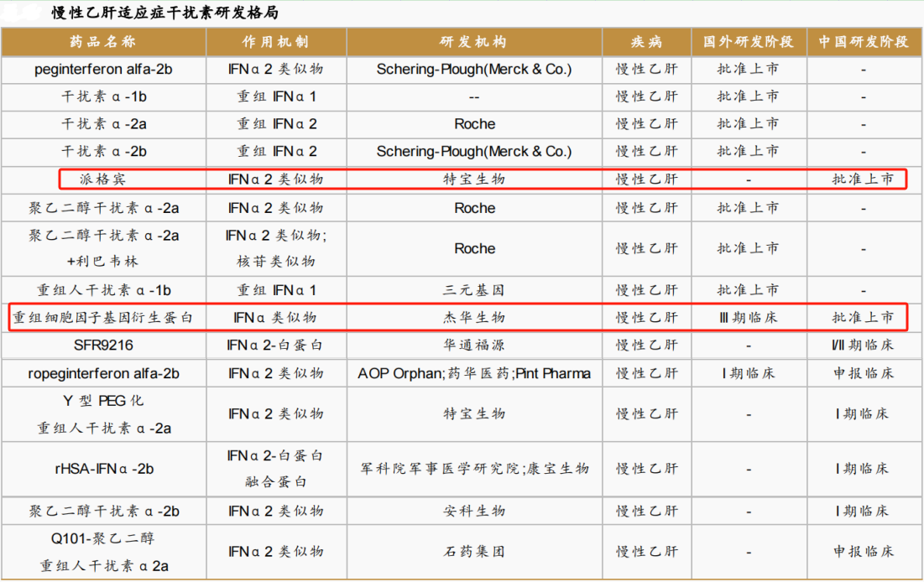Click the 研发机构 column header
924x582 pixels.
(x=474, y=42)
